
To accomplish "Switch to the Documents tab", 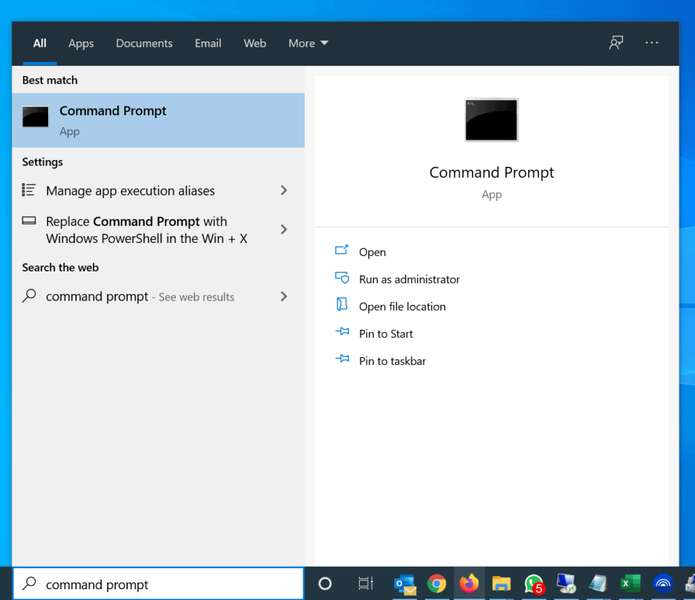I will 144,43.
